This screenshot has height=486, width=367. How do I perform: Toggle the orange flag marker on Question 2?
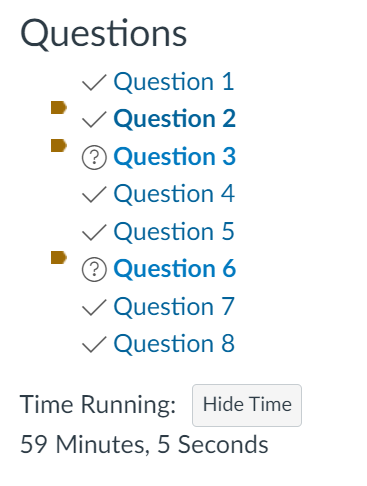coord(59,108)
